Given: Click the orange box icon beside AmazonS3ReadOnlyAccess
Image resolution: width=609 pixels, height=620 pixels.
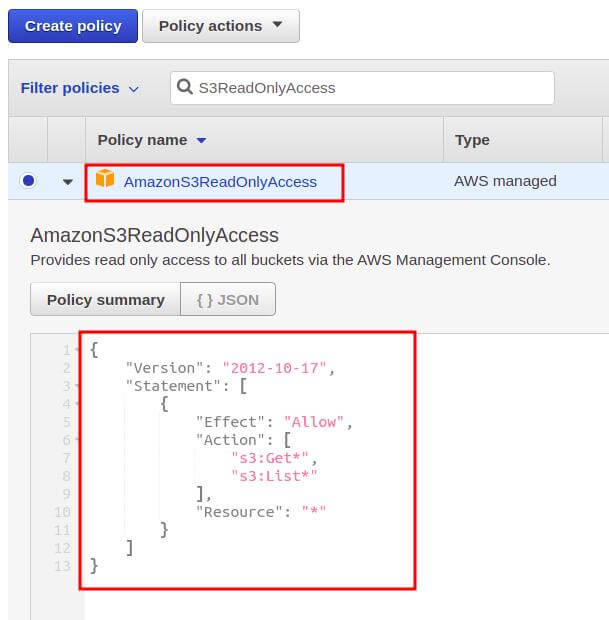Looking at the screenshot, I should pyautogui.click(x=105, y=180).
